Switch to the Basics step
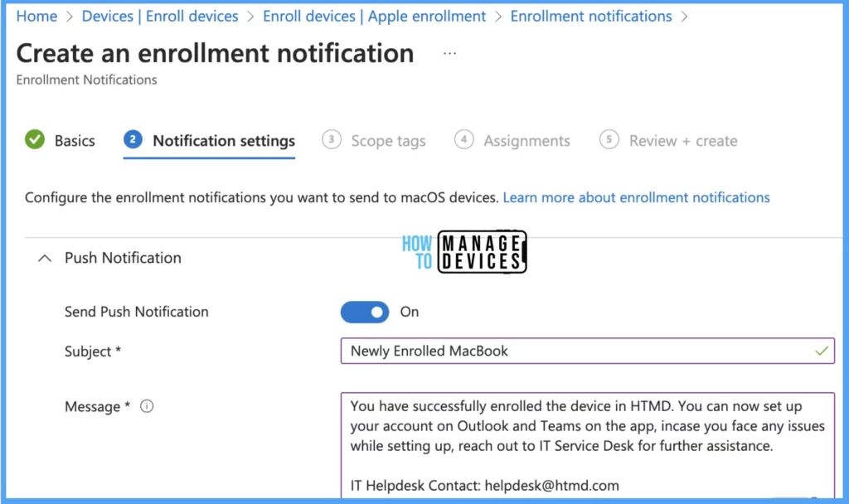Screen dimensions: 849x504 (x=74, y=141)
